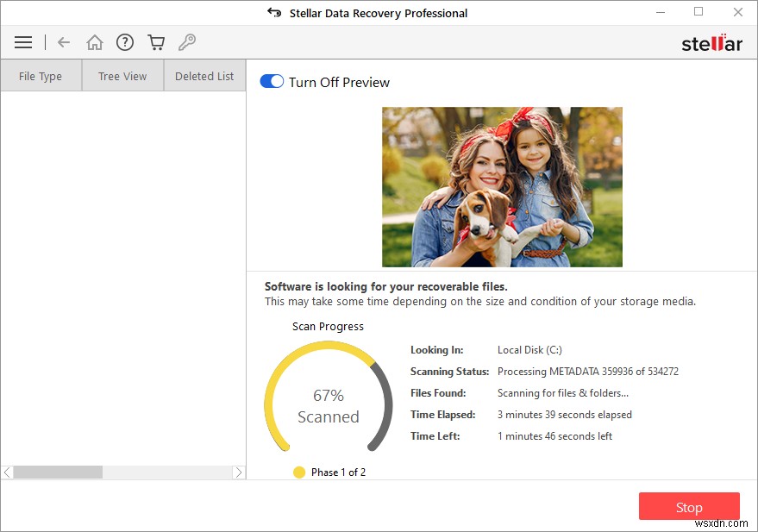758x532 pixels.
Task: Click the Stellar logo
Action: click(x=712, y=41)
